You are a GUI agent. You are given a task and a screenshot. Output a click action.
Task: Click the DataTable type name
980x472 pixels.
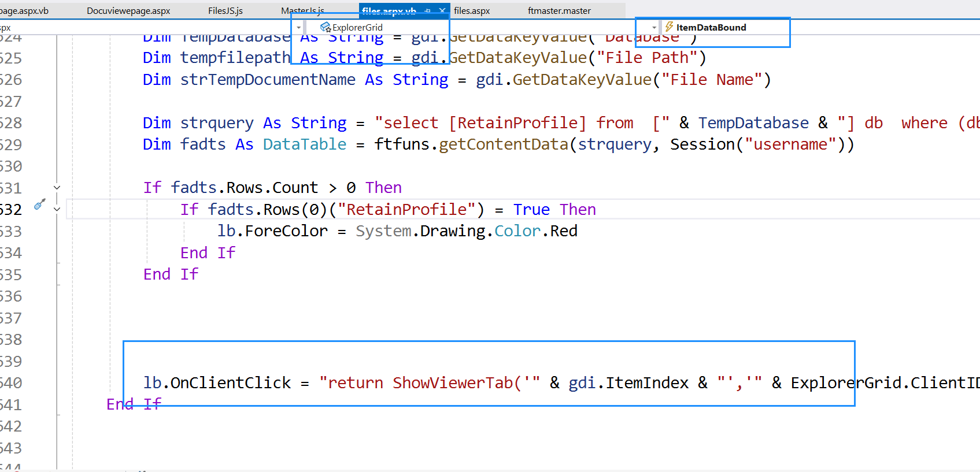(x=305, y=144)
